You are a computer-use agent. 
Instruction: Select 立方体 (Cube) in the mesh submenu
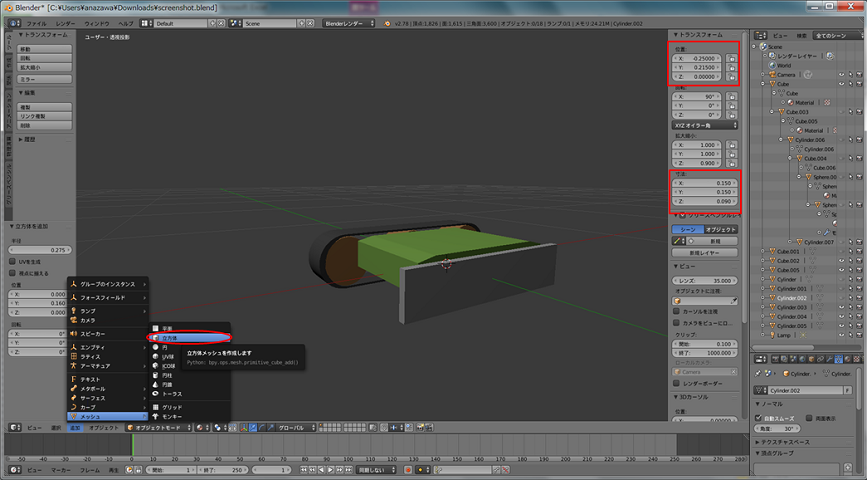[x=168, y=338]
